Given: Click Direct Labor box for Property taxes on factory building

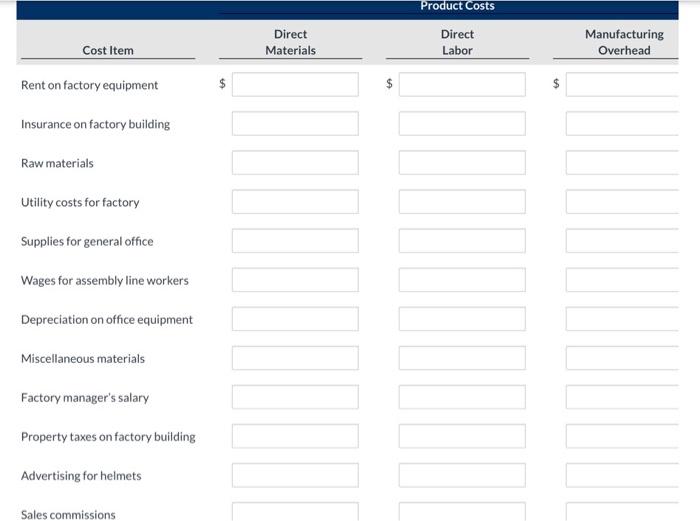Looking at the screenshot, I should [x=462, y=436].
